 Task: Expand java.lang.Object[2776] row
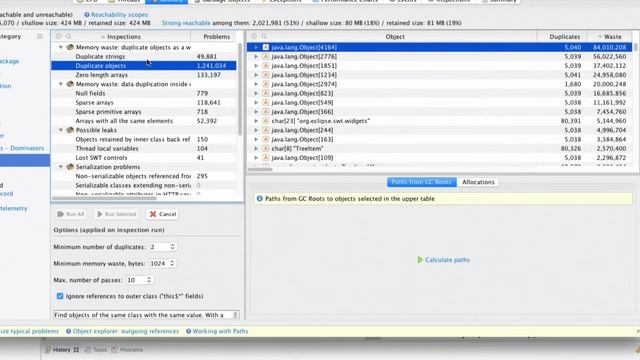(x=256, y=56)
